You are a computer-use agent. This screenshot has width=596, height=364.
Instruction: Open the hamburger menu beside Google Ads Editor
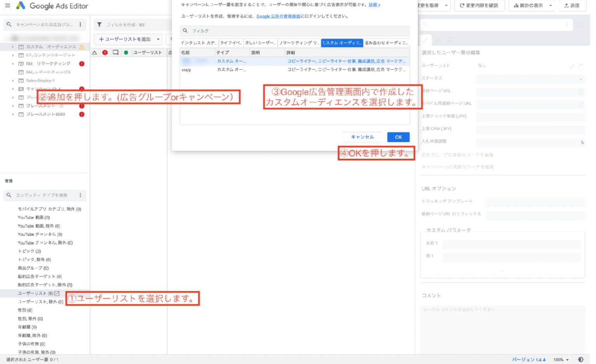point(7,6)
